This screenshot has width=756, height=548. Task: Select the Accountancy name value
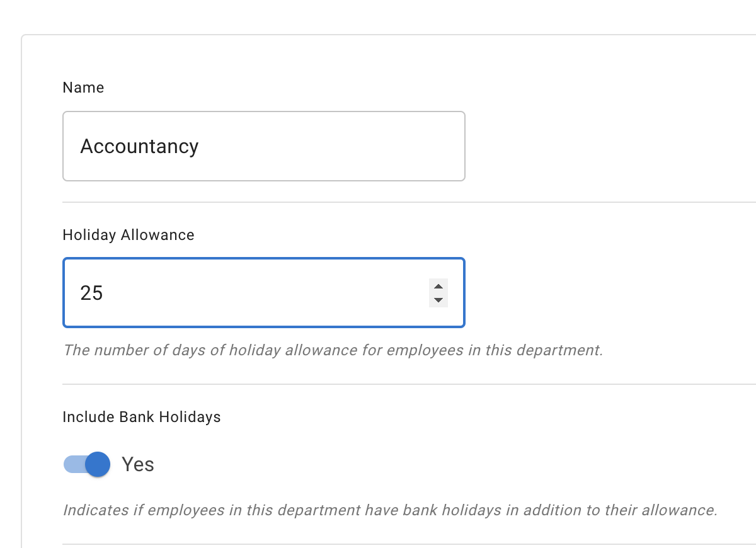pyautogui.click(x=139, y=146)
